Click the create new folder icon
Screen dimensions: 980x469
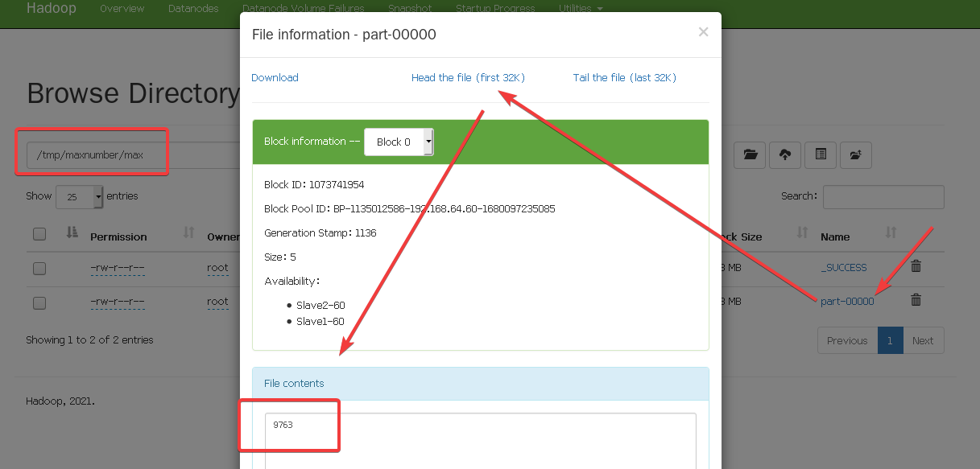click(856, 154)
